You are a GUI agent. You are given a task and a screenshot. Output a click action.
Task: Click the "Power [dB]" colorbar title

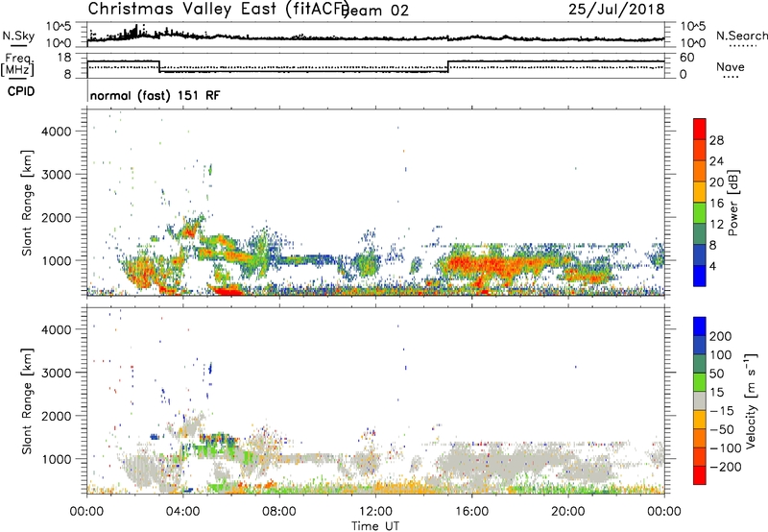click(733, 203)
